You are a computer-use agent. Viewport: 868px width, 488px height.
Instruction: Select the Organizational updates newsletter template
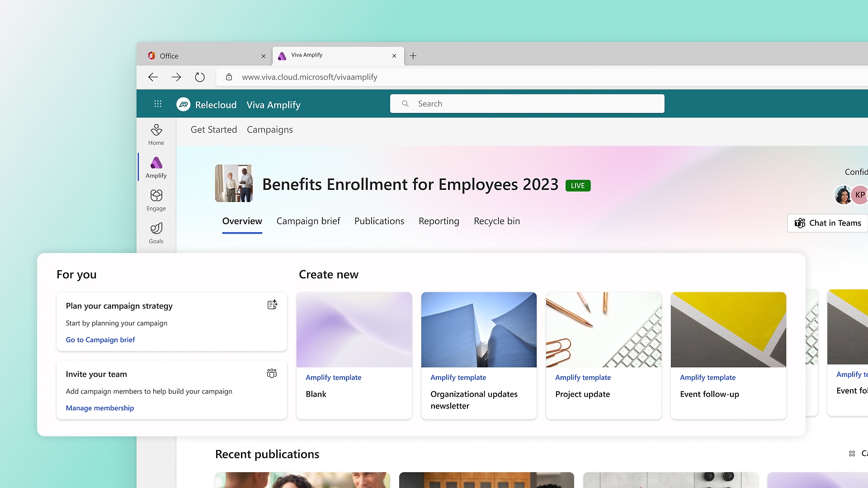[x=478, y=354]
